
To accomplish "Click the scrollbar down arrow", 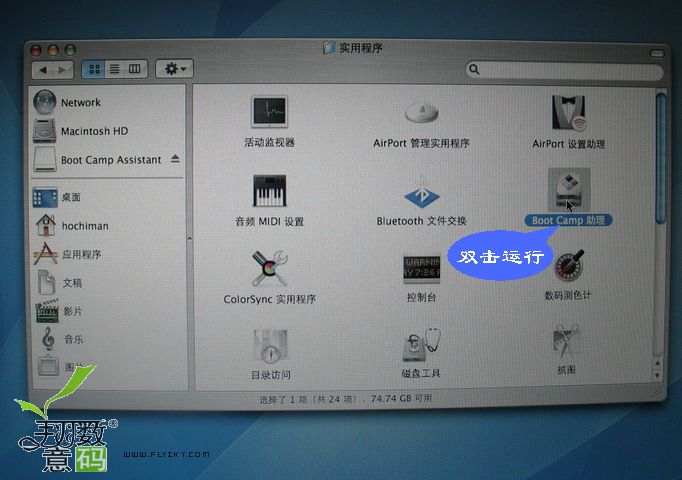I will 658,375.
